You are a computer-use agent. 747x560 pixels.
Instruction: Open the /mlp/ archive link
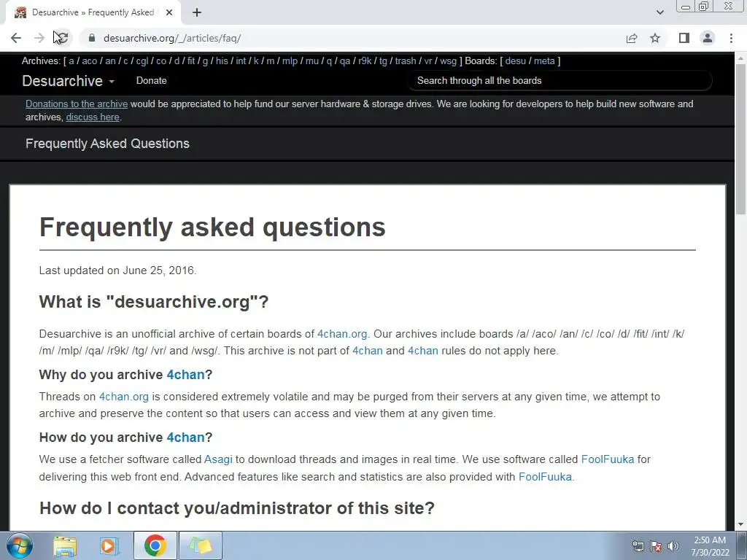[x=290, y=61]
